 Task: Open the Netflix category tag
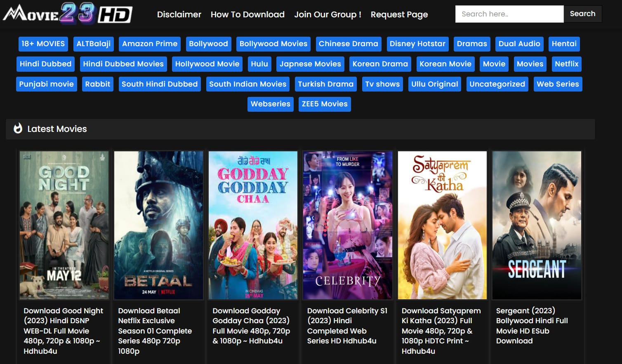(567, 64)
